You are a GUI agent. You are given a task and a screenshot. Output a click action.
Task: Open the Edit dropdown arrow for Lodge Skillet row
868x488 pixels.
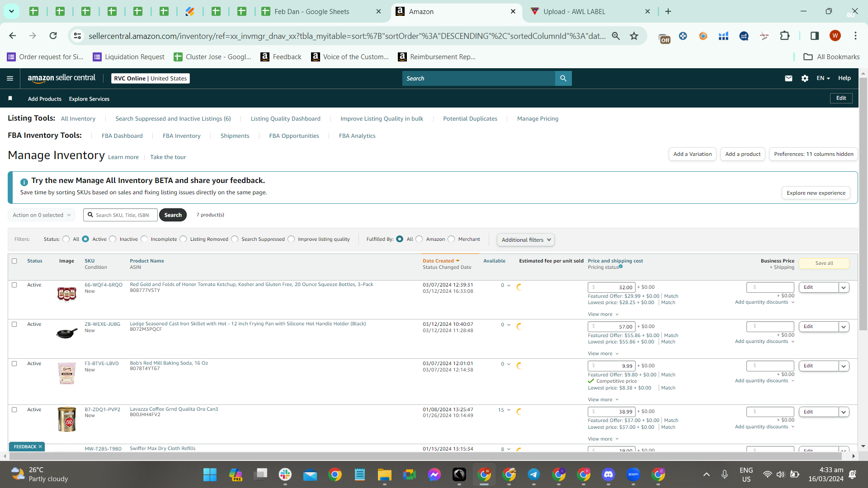point(844,327)
